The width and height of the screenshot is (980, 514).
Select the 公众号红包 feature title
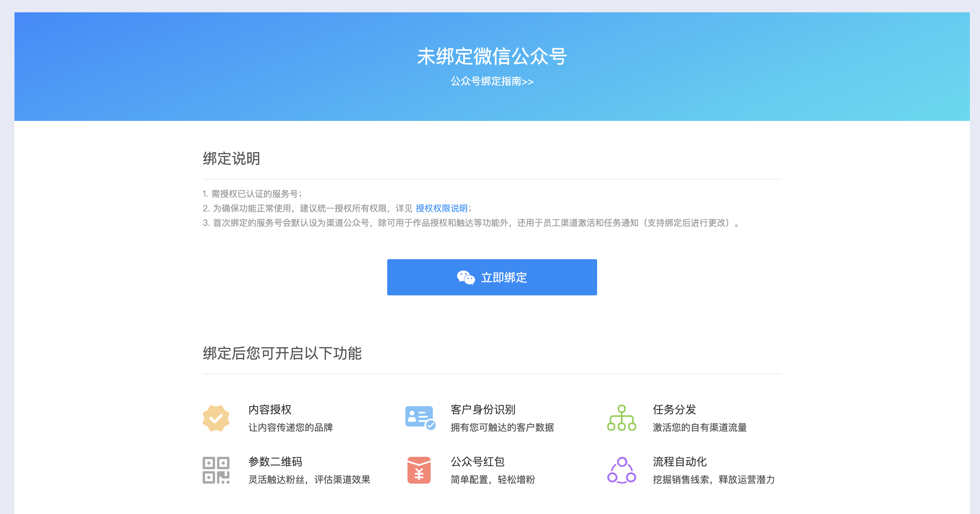[x=477, y=462]
